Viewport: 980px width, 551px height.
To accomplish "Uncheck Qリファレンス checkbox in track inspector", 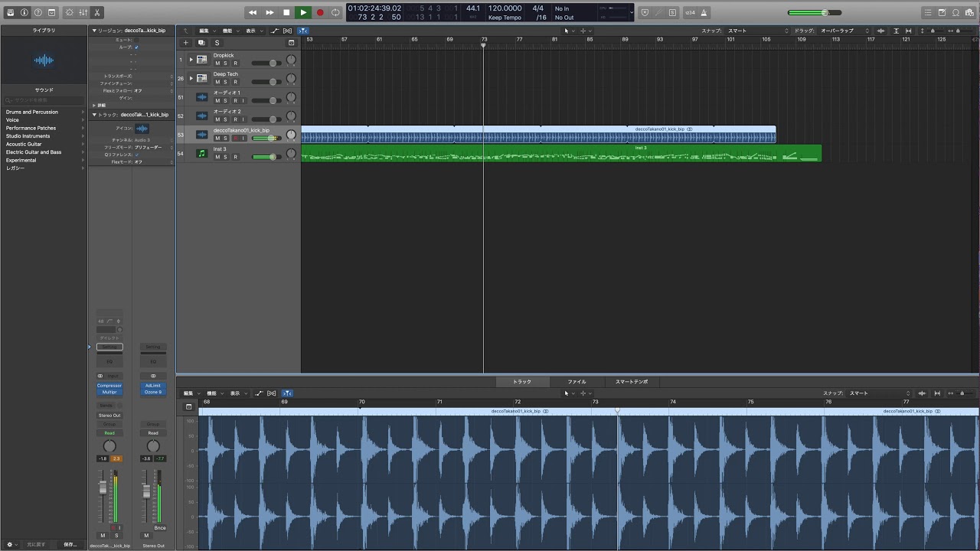I will pos(136,155).
